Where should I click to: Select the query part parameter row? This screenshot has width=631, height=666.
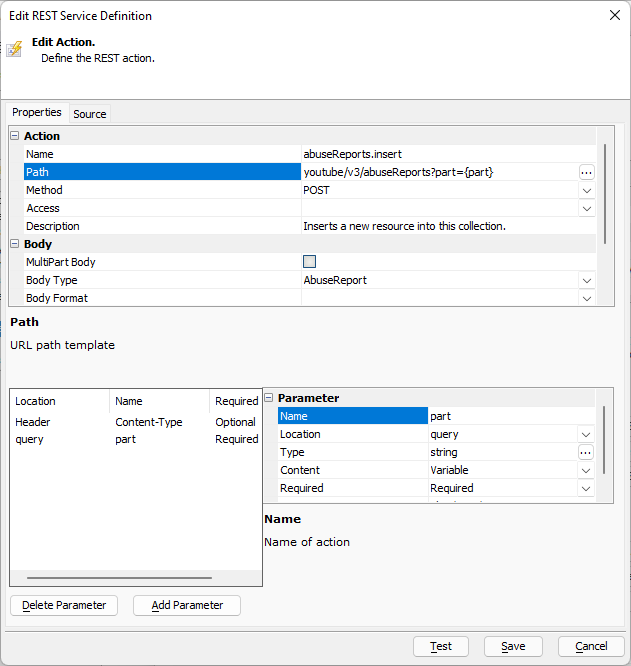click(136, 439)
